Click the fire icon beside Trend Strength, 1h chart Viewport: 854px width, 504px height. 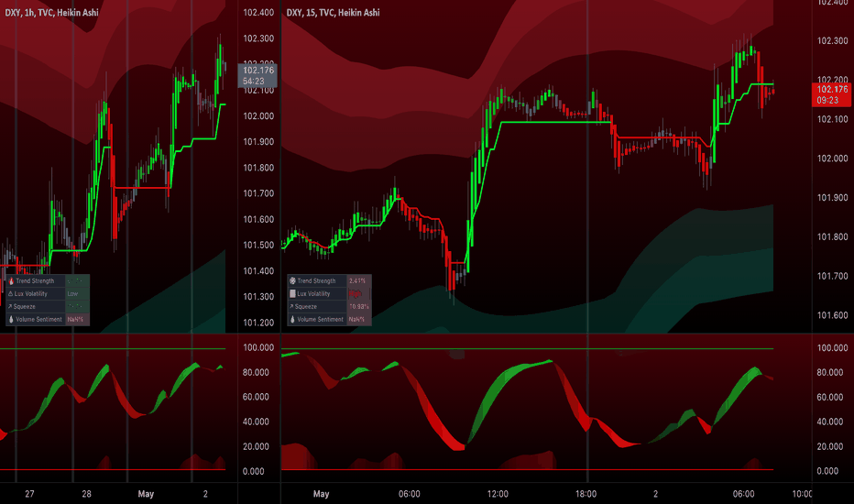tap(11, 281)
